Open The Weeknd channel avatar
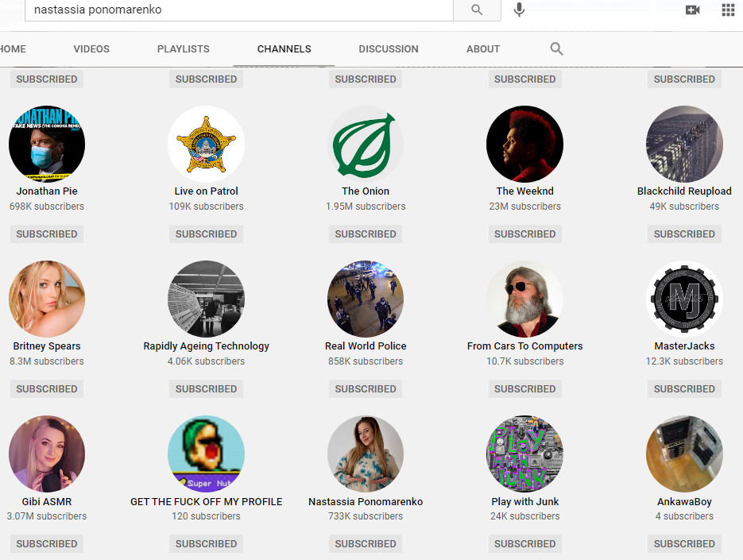This screenshot has width=743, height=560. click(x=525, y=144)
